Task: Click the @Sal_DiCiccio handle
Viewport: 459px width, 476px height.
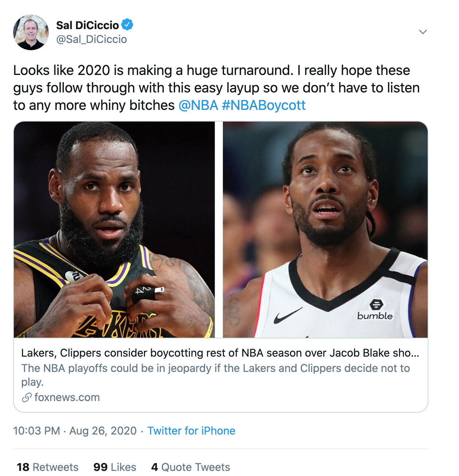Action: point(91,39)
